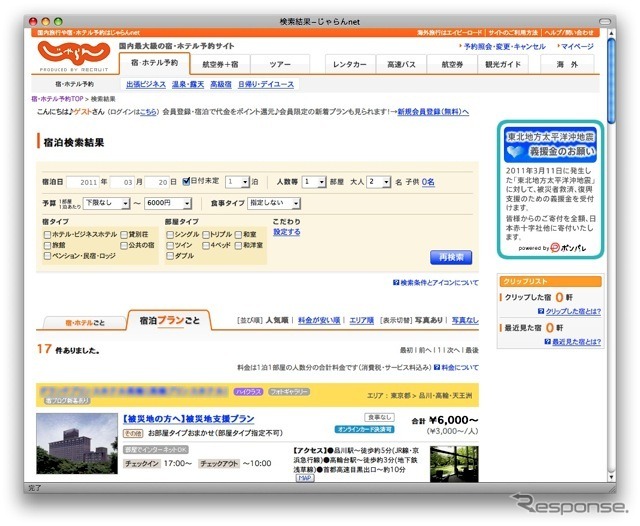The width and height of the screenshot is (640, 526).
Task: Check the 旅館 checkbox
Action: [47, 245]
